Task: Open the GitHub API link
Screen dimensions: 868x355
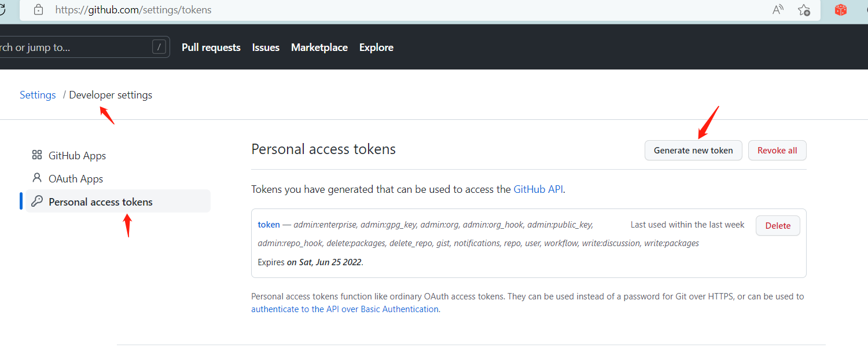Action: point(538,189)
